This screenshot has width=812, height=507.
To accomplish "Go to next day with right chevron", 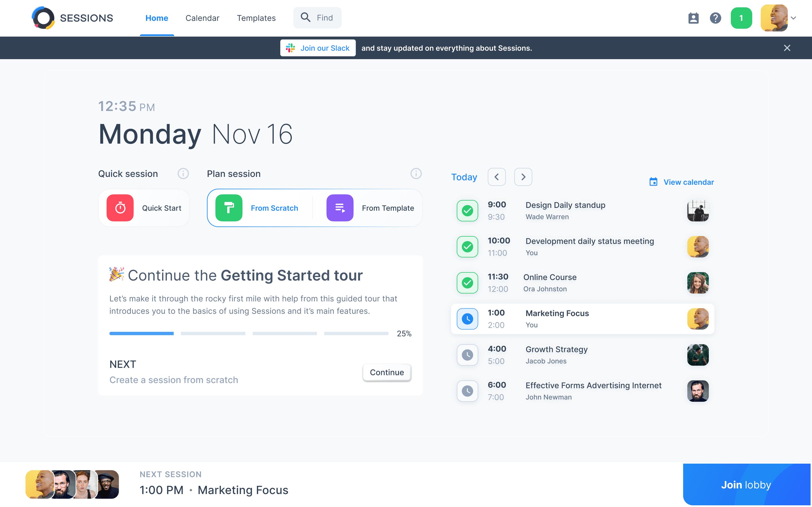I will point(523,177).
